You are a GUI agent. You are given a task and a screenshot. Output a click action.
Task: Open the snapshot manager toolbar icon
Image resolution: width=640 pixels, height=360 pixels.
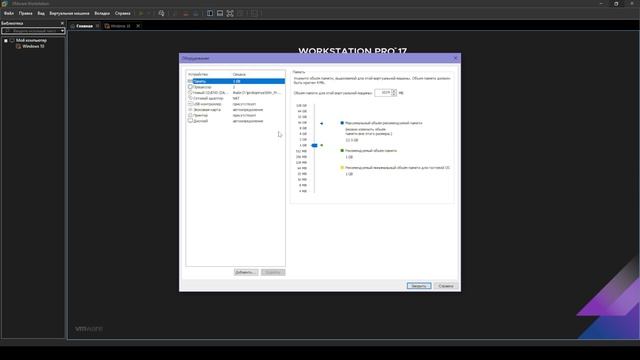[196, 13]
